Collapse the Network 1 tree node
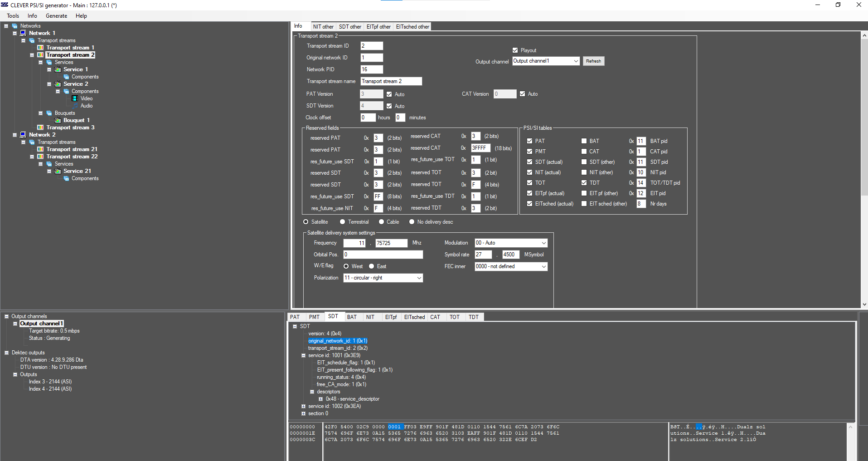 coord(15,33)
